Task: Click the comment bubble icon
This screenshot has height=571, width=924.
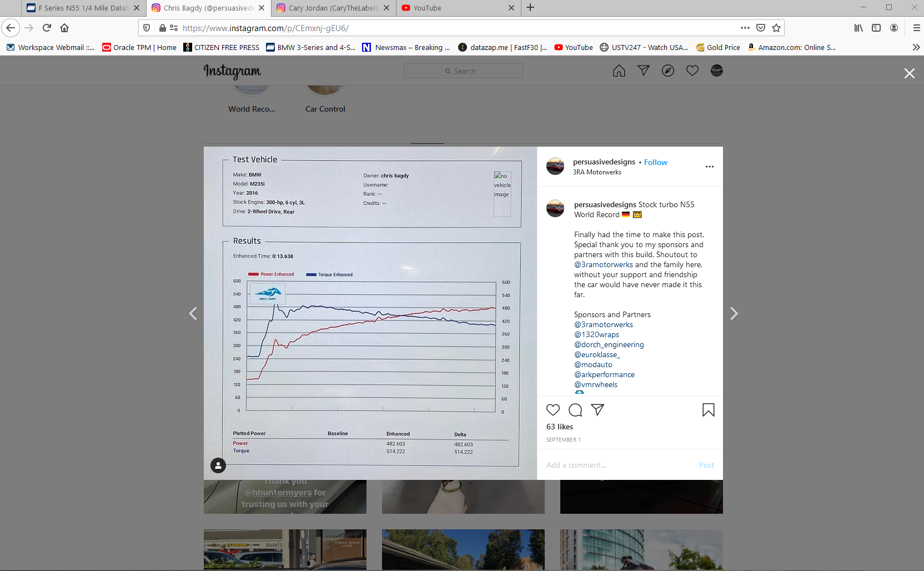Action: pyautogui.click(x=575, y=410)
